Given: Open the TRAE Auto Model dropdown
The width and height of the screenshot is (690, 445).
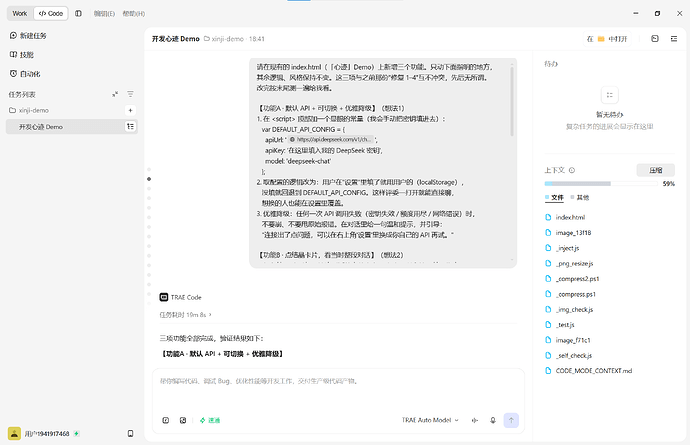Looking at the screenshot, I should pos(430,420).
